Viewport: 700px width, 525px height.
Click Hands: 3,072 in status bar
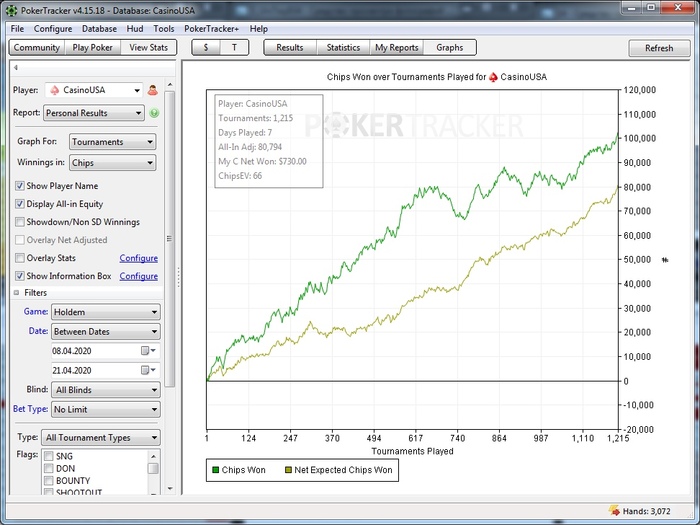646,511
